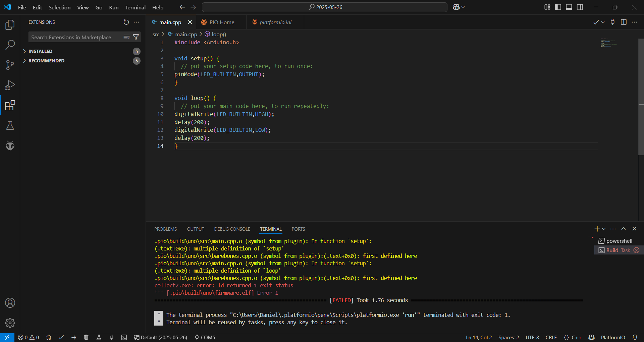644x342 pixels.
Task: Open Run and Debug view
Action: [10, 85]
